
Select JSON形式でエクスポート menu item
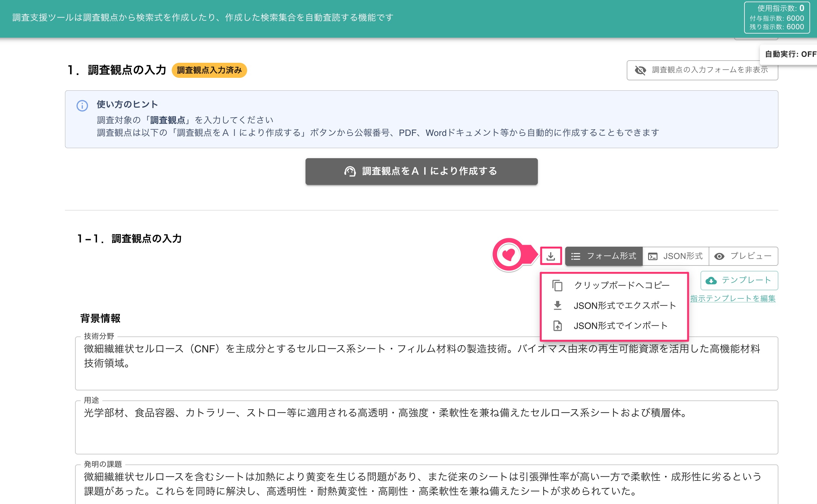[614, 305]
